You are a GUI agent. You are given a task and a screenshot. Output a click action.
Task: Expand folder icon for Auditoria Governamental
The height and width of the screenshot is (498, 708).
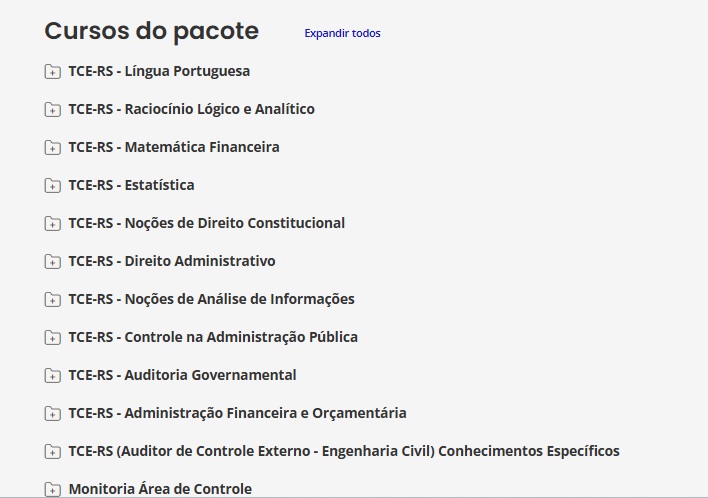[x=52, y=375]
